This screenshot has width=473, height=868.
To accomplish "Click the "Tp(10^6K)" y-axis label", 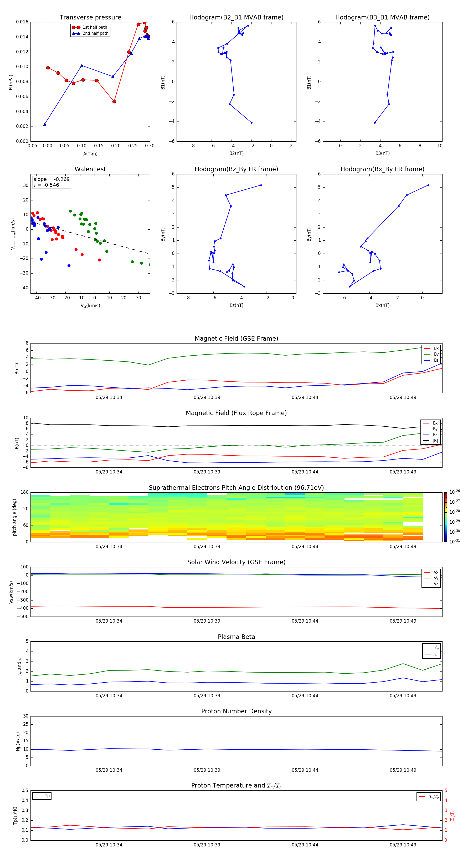I will pyautogui.click(x=15, y=815).
